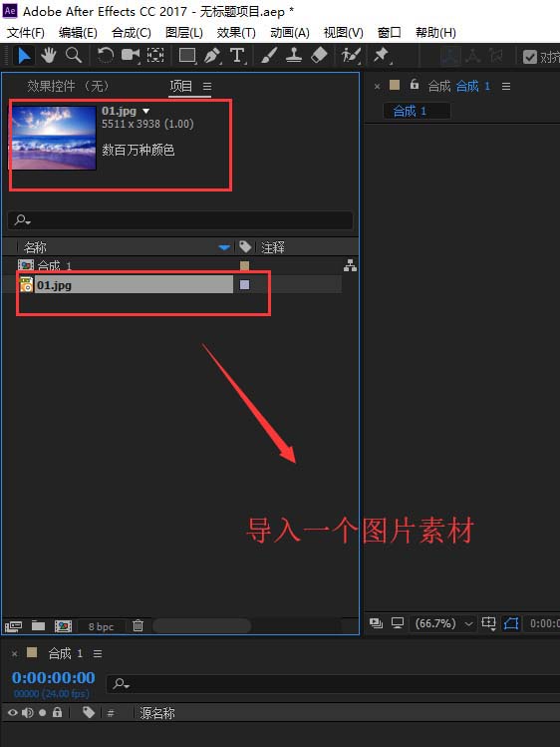Image resolution: width=560 pixels, height=747 pixels.
Task: Toggle the snapping checkbox in toolbar
Action: click(529, 57)
